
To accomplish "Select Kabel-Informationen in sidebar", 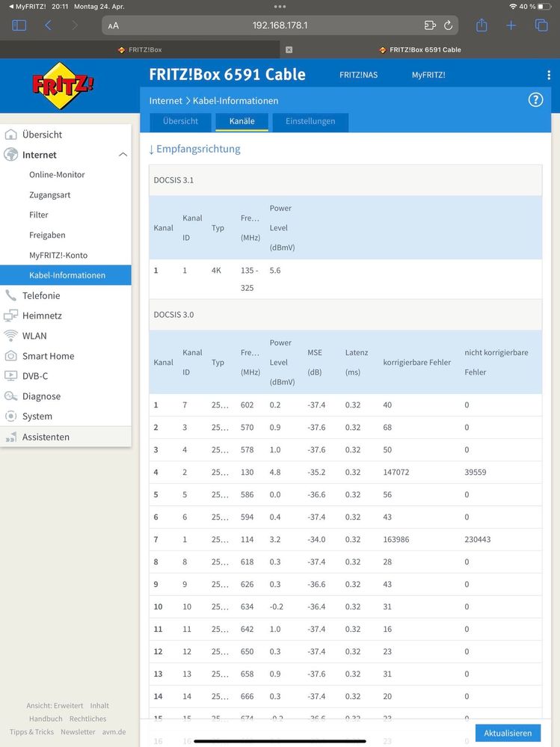I will click(66, 275).
